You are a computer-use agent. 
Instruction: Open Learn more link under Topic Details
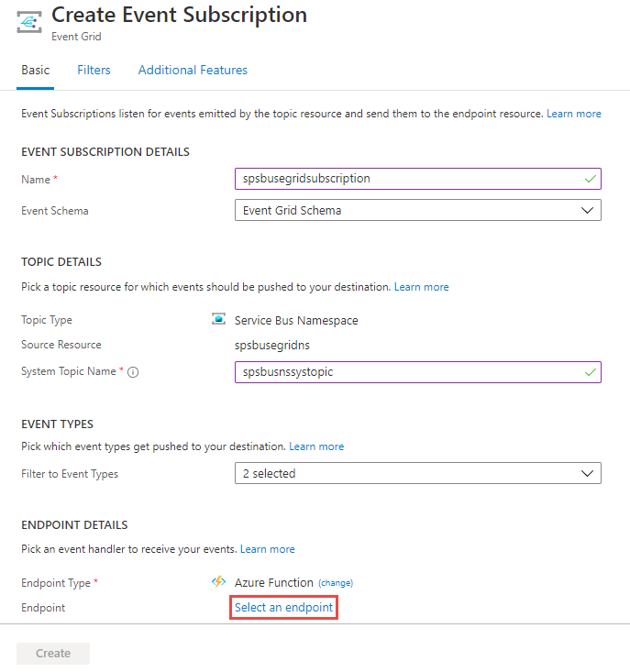tap(422, 287)
